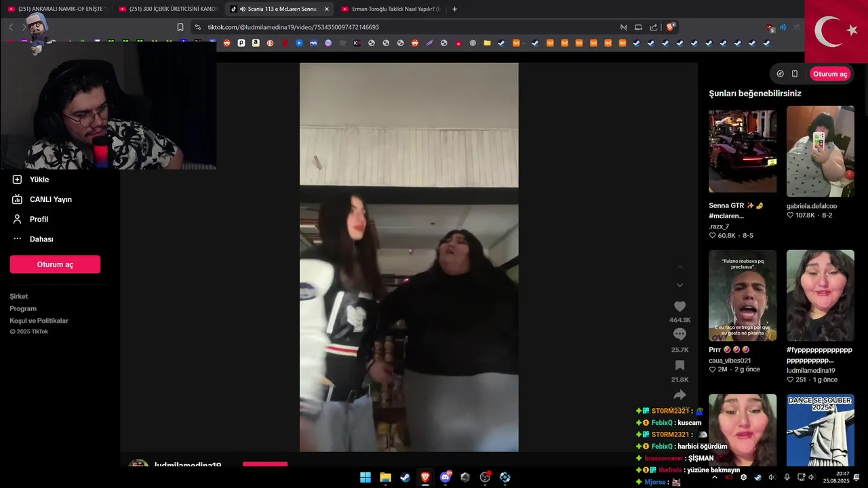Like the TikTok video with heart icon

(x=679, y=306)
